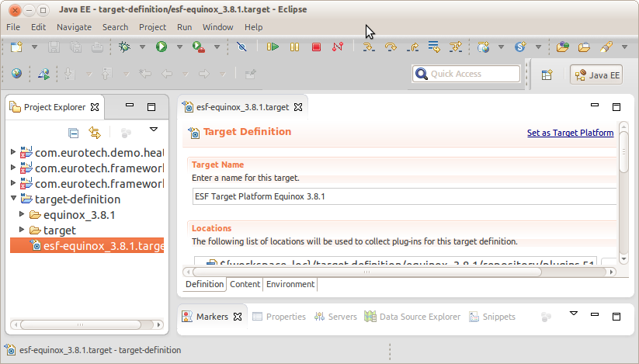Expand the com.eurotech.demo.heat project
The image size is (639, 364).
tap(13, 152)
